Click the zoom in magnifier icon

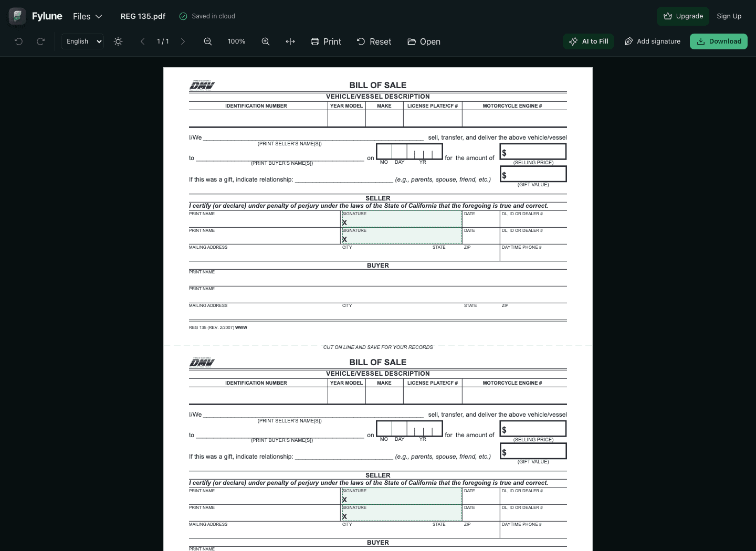[x=266, y=41]
